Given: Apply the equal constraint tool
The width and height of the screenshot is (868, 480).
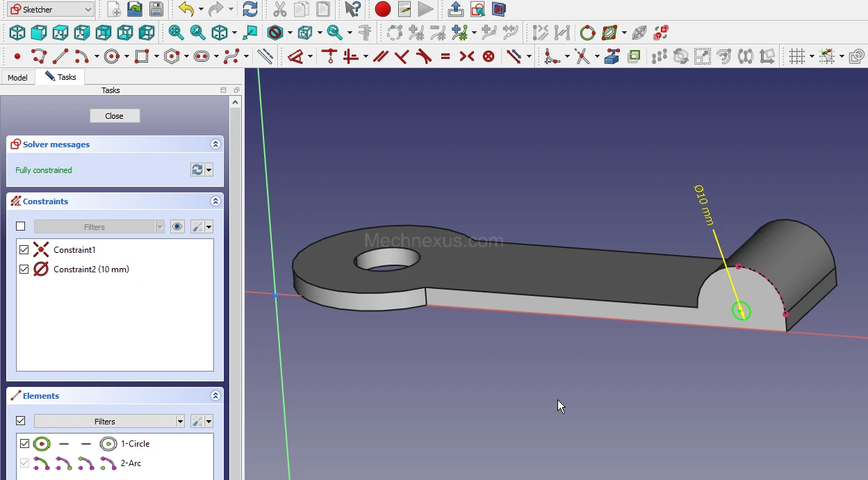Looking at the screenshot, I should 445,56.
